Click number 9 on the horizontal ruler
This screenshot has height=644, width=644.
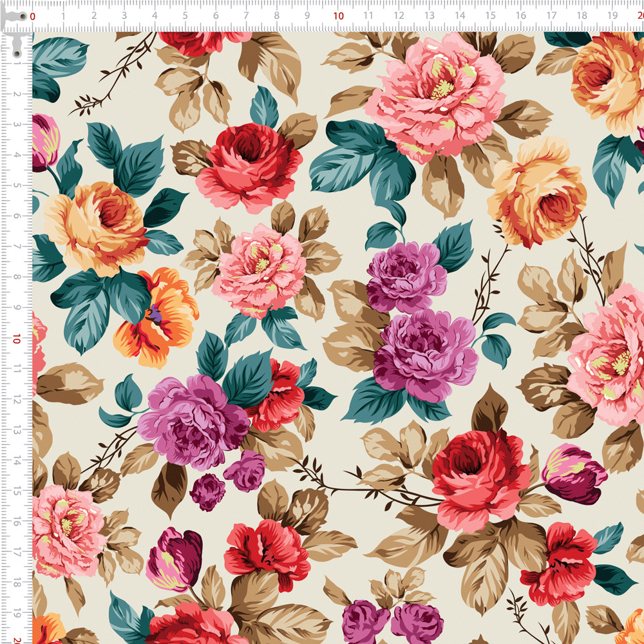click(307, 15)
